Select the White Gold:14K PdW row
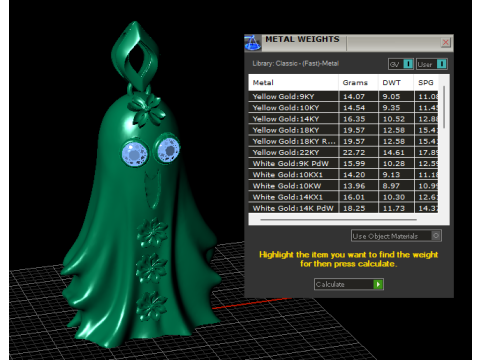 pyautogui.click(x=343, y=208)
